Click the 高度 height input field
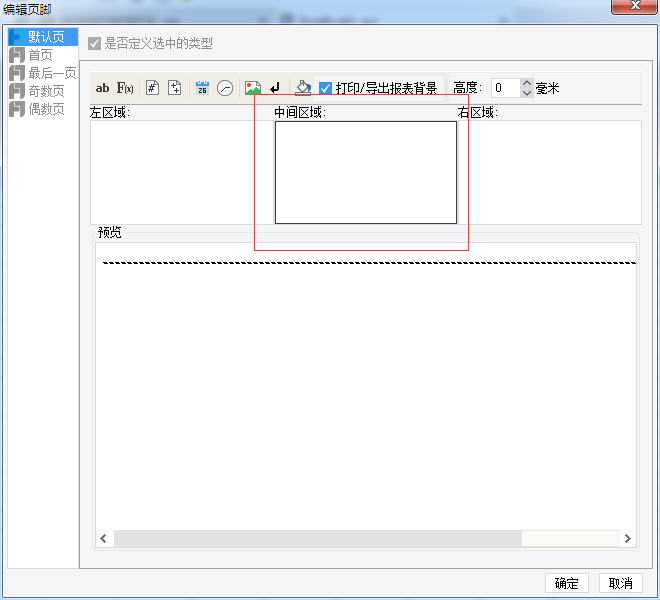 click(506, 88)
